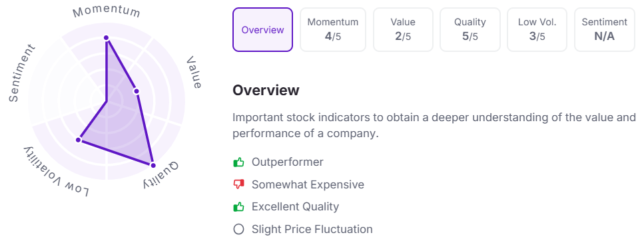
Task: Open the Momentum 4/5 tab
Action: (333, 29)
